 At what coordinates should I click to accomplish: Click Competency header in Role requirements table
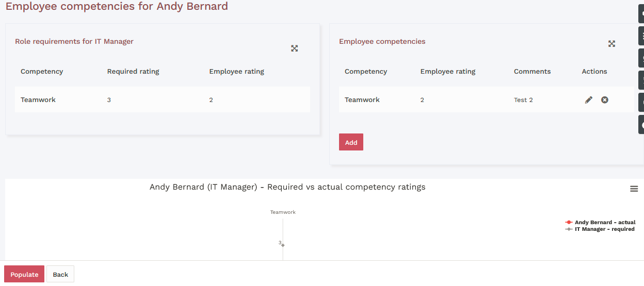[42, 72]
